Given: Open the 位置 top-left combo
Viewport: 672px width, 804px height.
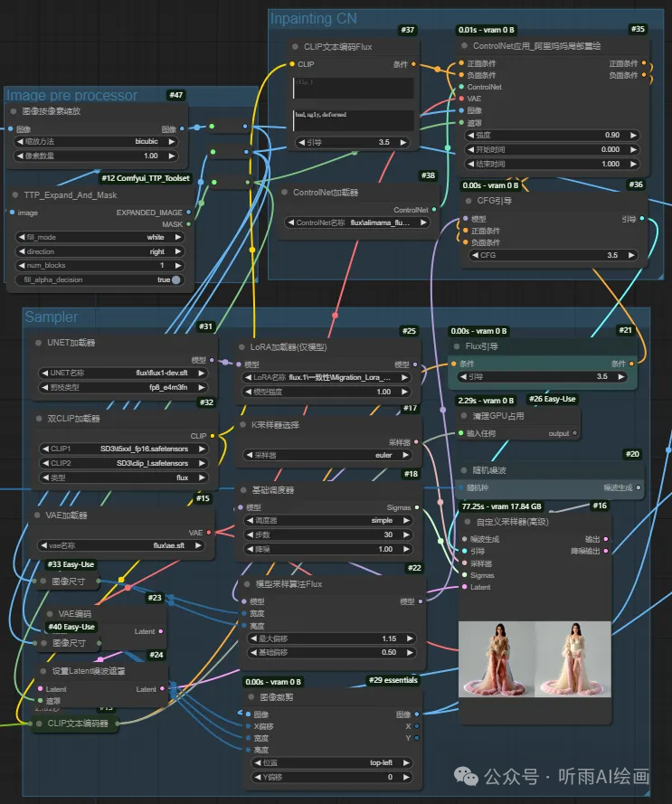Looking at the screenshot, I should tap(334, 763).
